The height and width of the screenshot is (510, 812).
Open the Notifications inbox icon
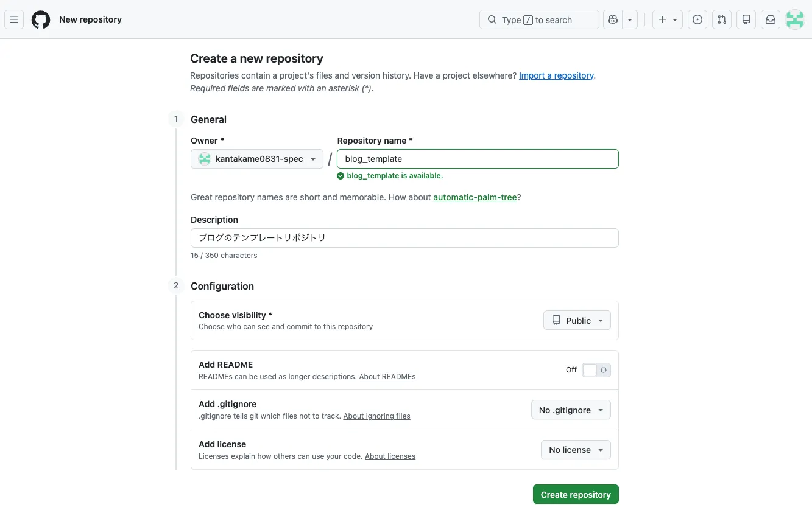pyautogui.click(x=771, y=19)
